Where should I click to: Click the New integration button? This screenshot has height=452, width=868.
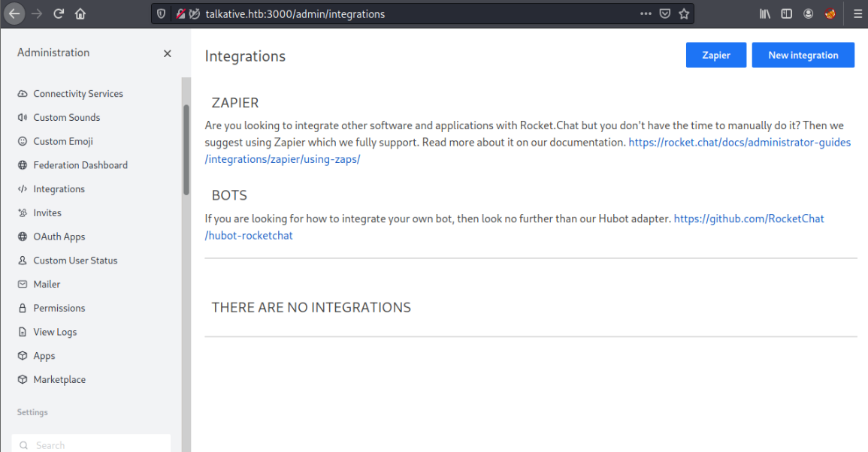[x=803, y=55]
